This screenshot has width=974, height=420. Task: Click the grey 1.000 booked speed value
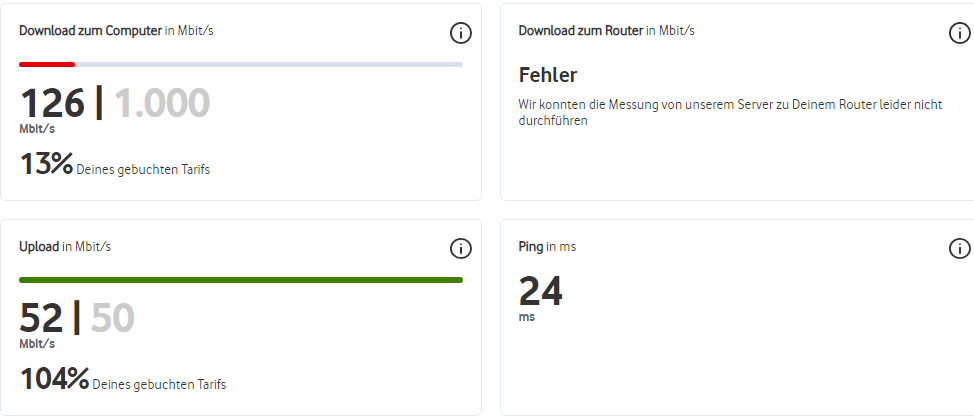(162, 103)
